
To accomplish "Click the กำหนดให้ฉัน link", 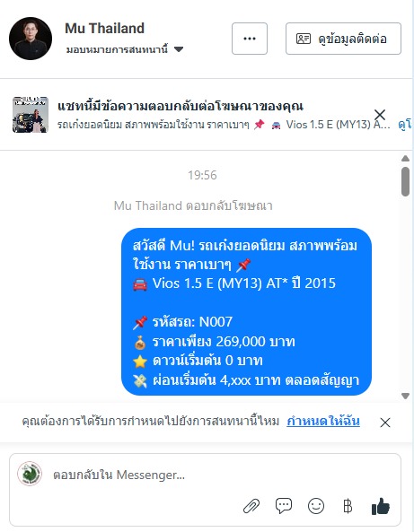I will click(x=323, y=421).
